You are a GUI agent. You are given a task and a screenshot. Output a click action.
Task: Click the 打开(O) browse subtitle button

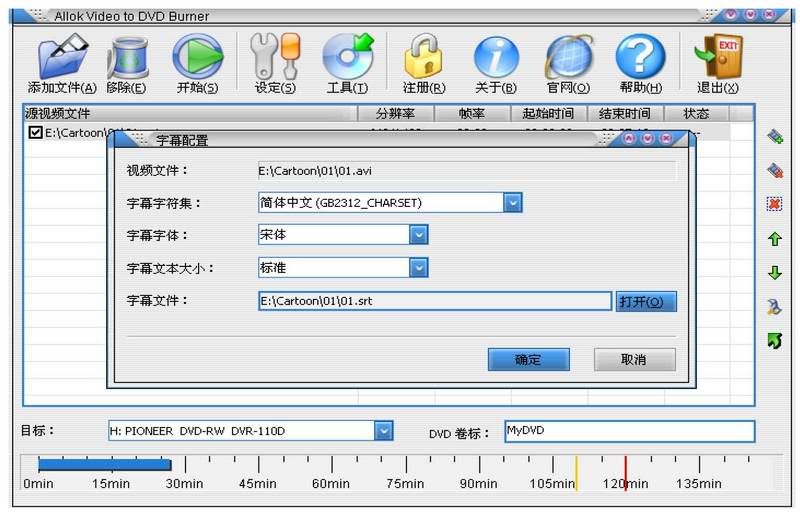click(x=646, y=301)
